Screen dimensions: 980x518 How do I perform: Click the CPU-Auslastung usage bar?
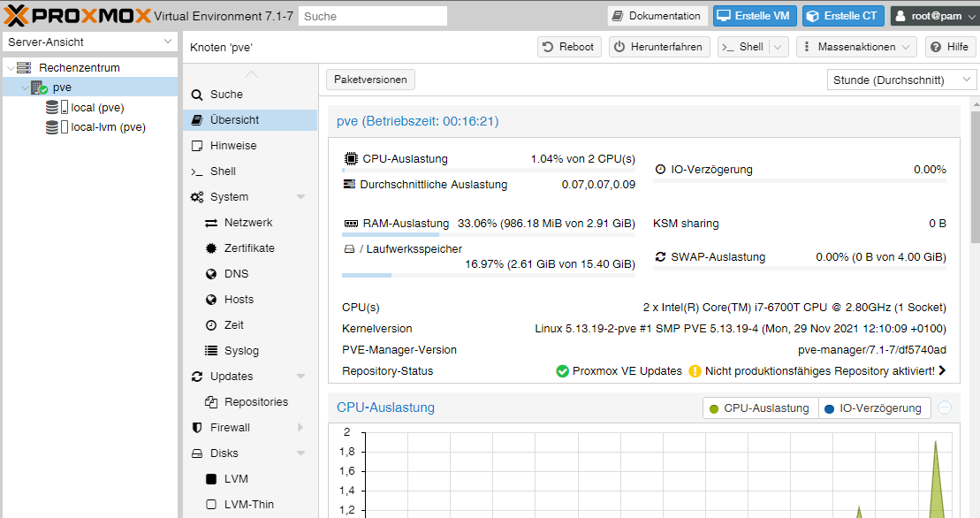point(489,170)
